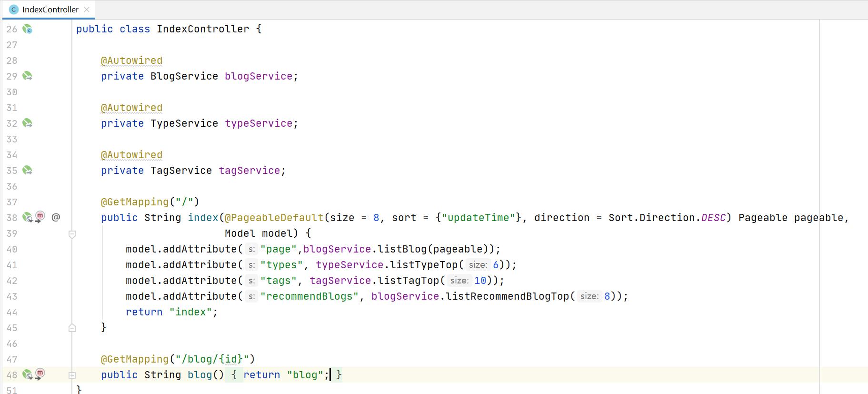868x394 pixels.
Task: Click the number 8 in size = 8
Action: point(376,218)
